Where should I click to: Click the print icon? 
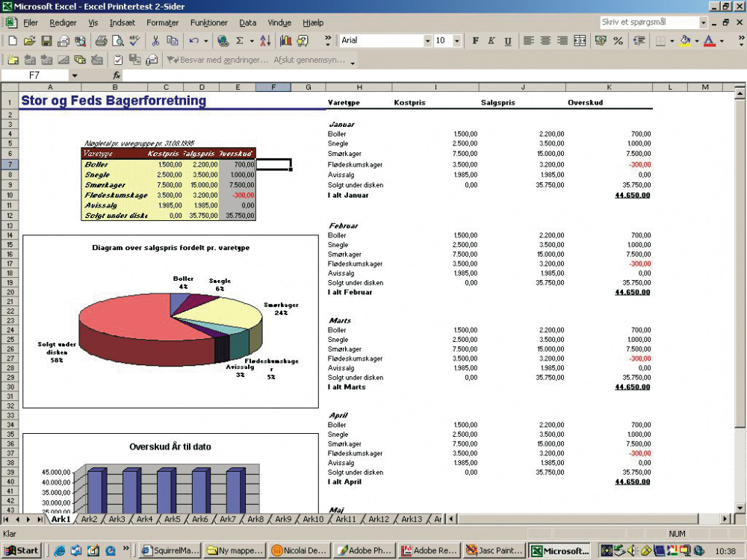pos(101,41)
